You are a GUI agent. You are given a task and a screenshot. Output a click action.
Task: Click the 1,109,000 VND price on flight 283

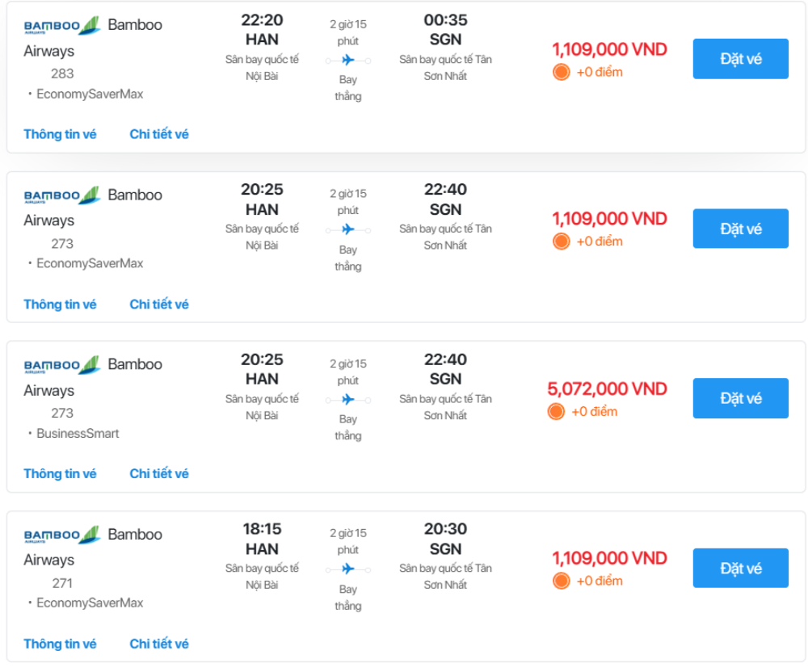coord(609,49)
